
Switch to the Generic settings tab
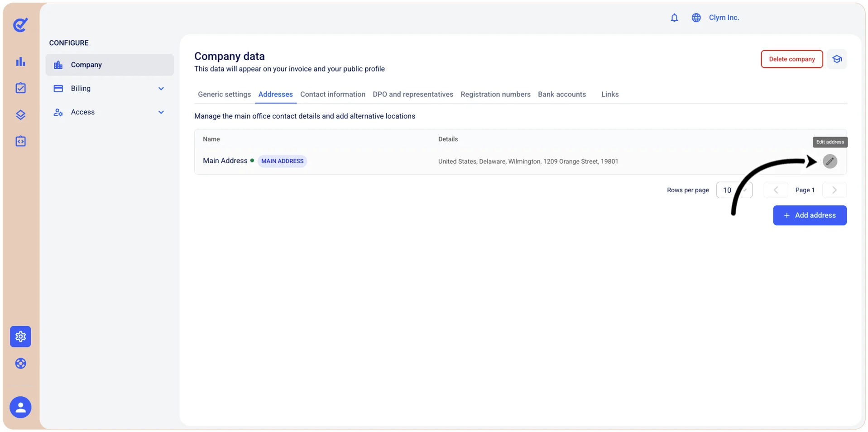tap(224, 94)
